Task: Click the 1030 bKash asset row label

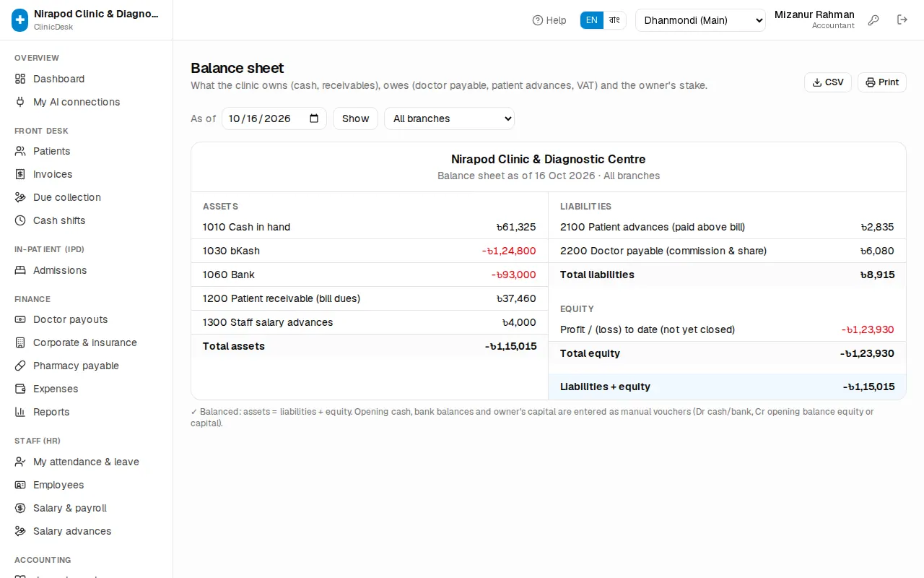Action: 231,251
